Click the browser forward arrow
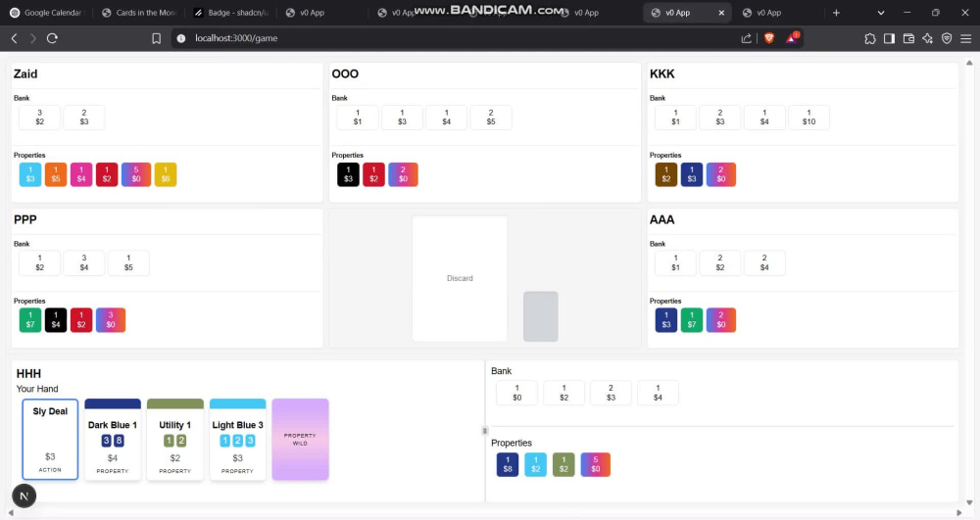 point(33,38)
